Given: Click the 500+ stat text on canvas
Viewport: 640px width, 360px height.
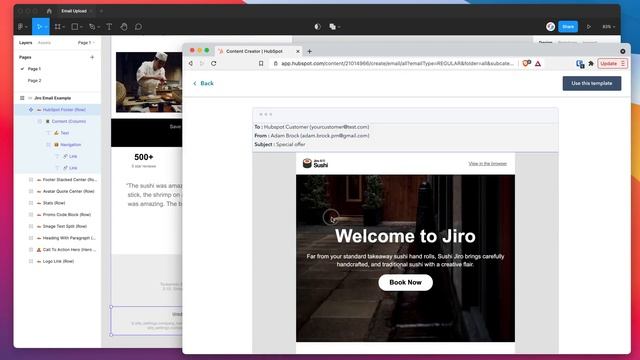Looking at the screenshot, I should pos(144,157).
